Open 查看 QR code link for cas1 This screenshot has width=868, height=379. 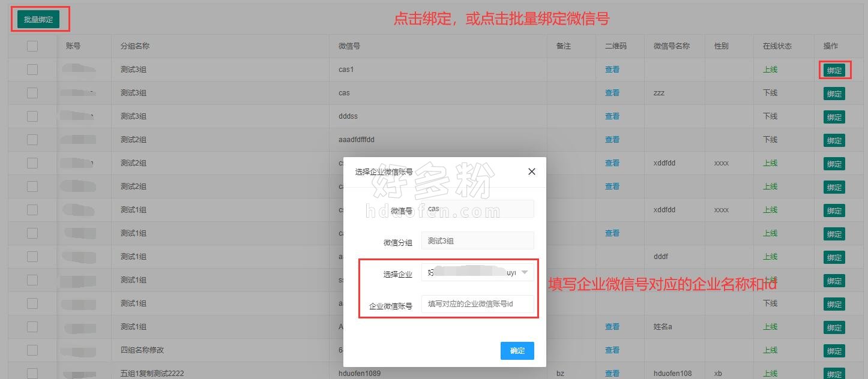point(612,70)
